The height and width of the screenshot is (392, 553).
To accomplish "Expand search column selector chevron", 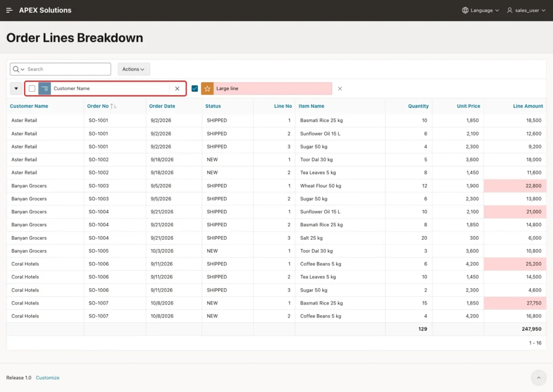I will pos(23,70).
